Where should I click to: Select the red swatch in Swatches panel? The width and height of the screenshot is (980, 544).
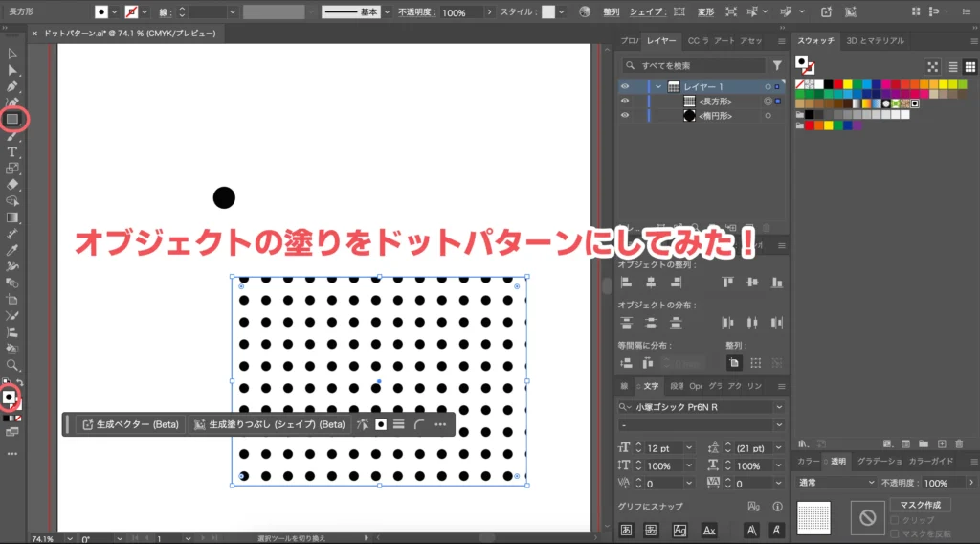[x=838, y=84]
